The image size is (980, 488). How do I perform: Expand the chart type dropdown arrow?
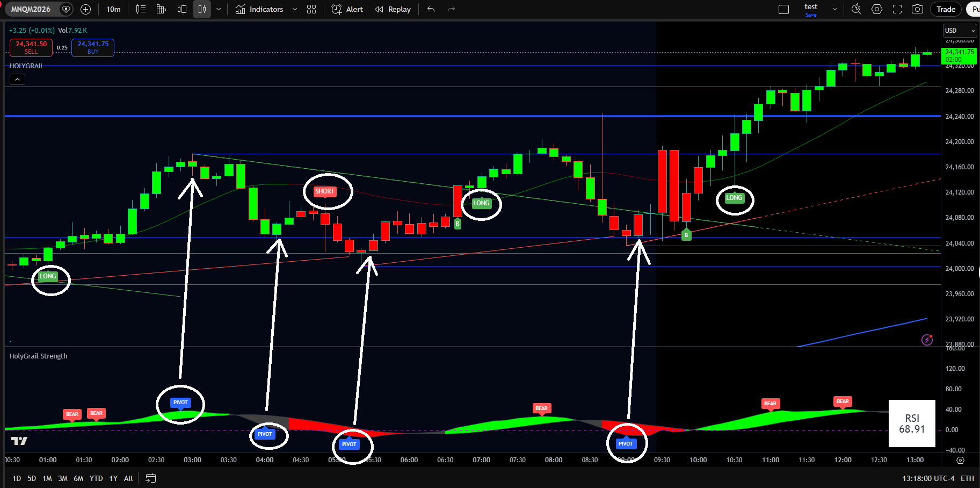click(219, 9)
